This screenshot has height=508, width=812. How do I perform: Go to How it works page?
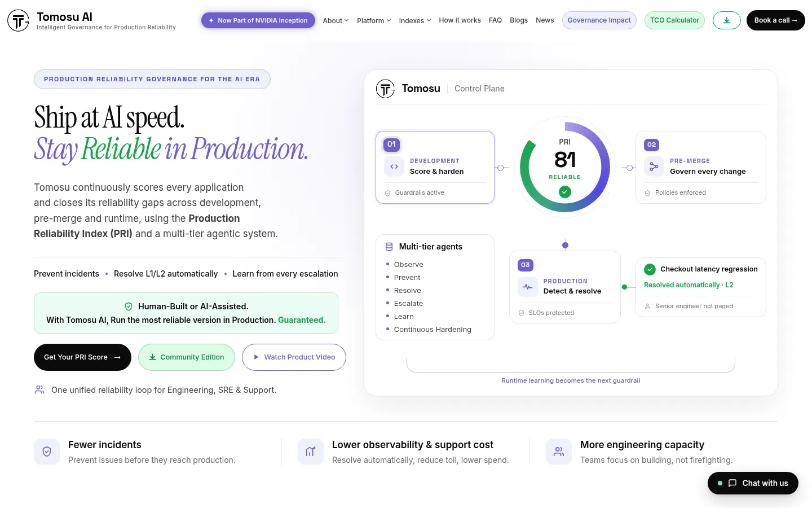(x=460, y=20)
